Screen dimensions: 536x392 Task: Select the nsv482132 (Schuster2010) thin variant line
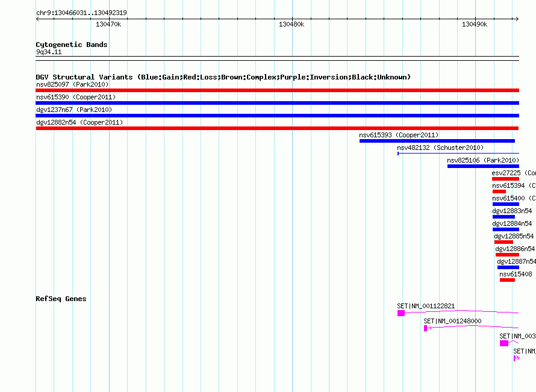point(458,154)
